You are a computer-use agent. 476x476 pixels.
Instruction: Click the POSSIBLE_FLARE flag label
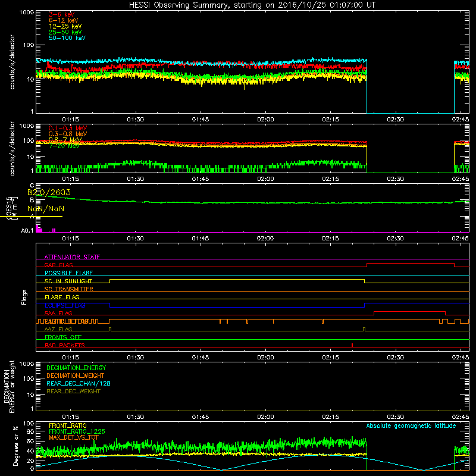pyautogui.click(x=68, y=273)
